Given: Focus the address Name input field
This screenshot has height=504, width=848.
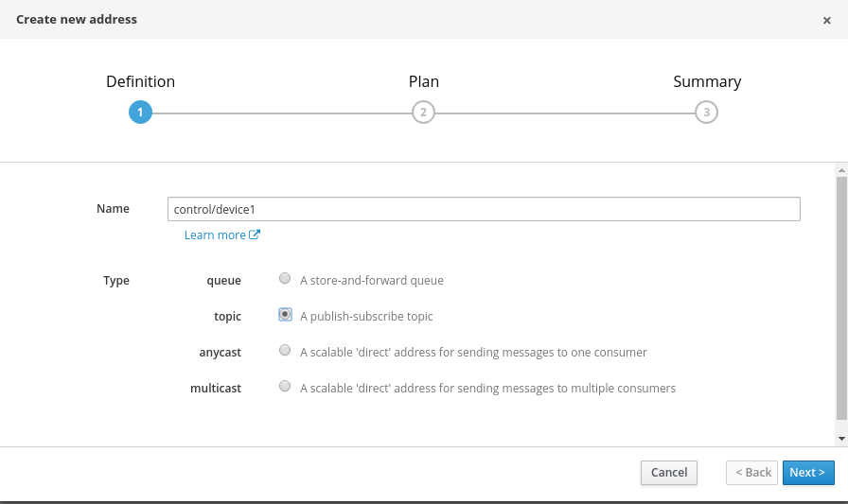Looking at the screenshot, I should (483, 209).
